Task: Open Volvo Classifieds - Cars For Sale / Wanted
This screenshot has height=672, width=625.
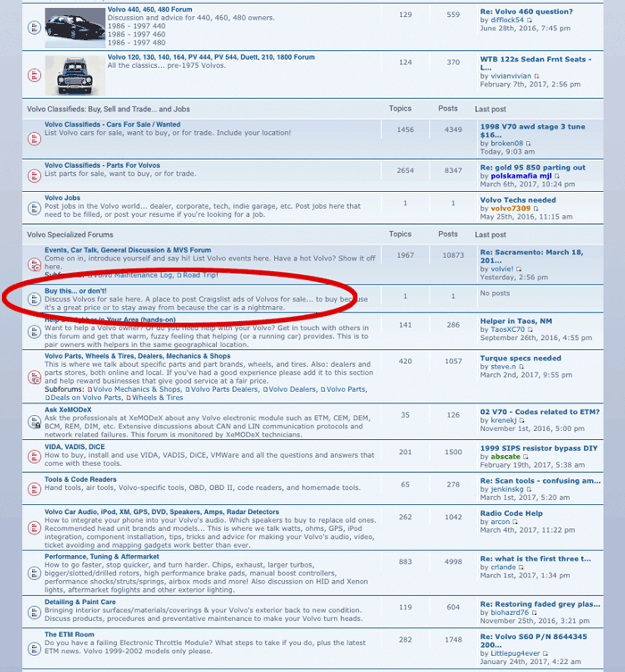Action: tap(112, 124)
